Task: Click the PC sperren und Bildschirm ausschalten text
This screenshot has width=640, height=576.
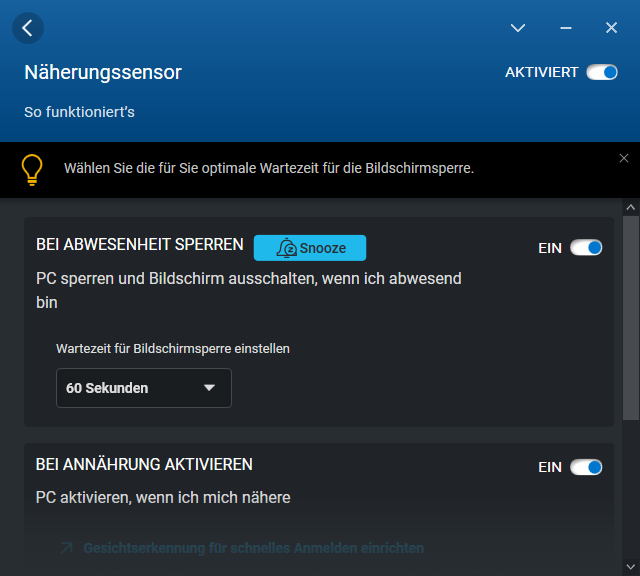Action: pyautogui.click(x=249, y=290)
